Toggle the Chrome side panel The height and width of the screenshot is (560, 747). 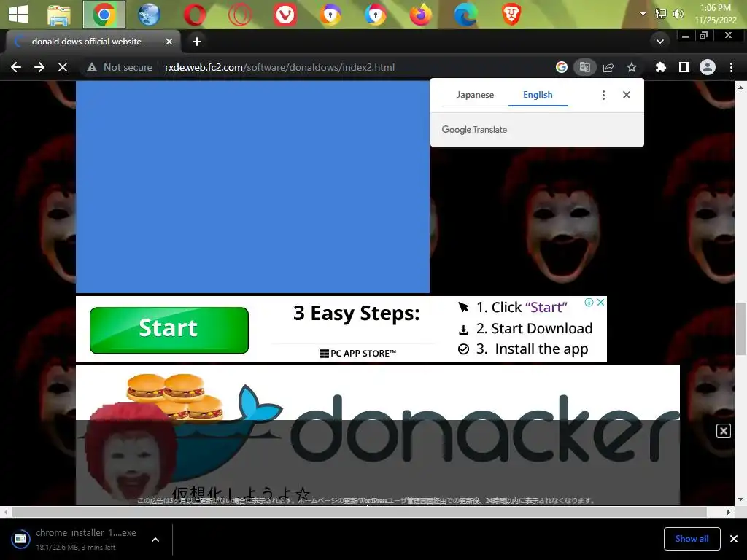684,67
